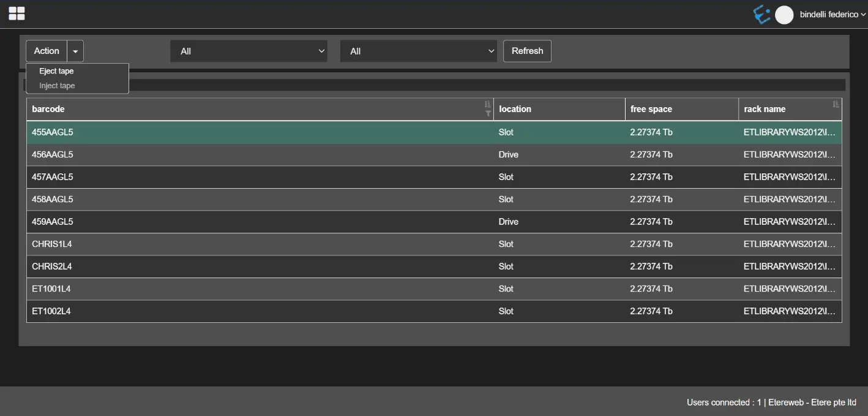This screenshot has width=868, height=416.
Task: Choose Eject tape from Action menu
Action: coord(56,71)
